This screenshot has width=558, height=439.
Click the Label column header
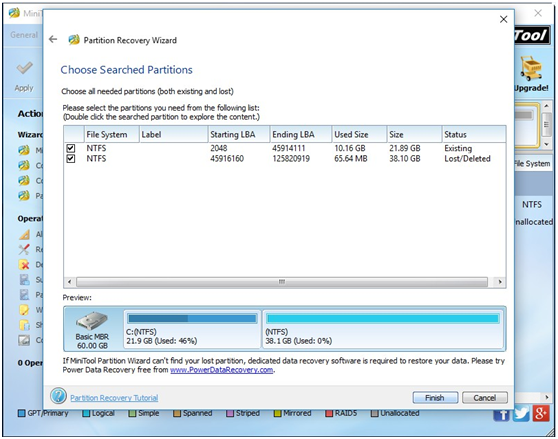pyautogui.click(x=173, y=134)
